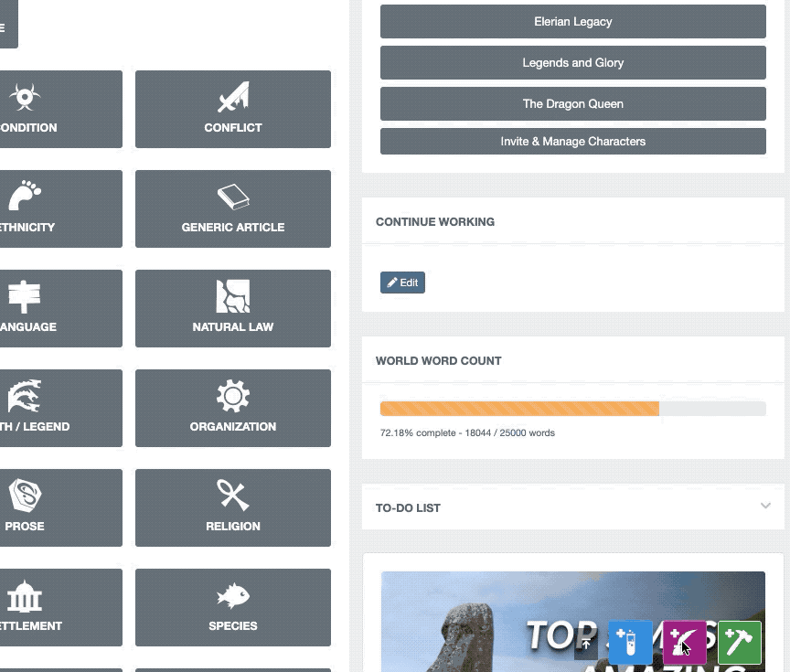Screen dimensions: 790x672
Task: Choose the Generic Article book template
Action: click(233, 209)
